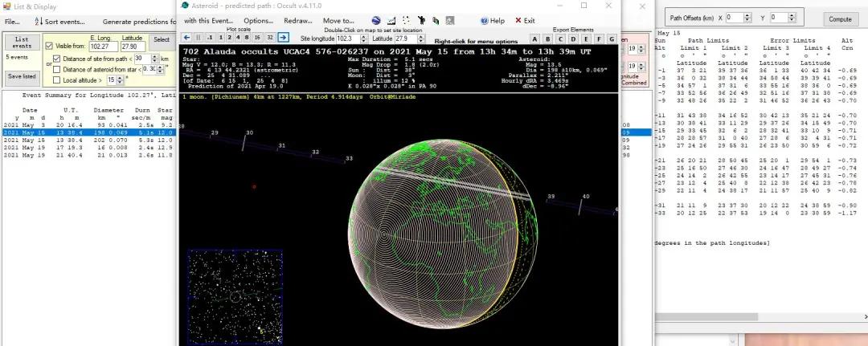Image resolution: width=868 pixels, height=346 pixels.
Task: Click Export Elements button F
Action: (599, 39)
